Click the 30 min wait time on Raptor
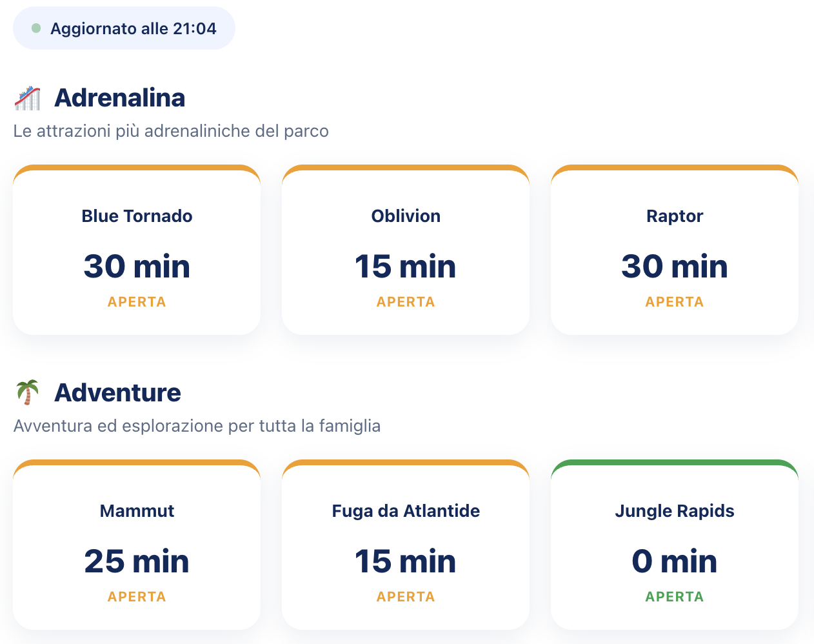This screenshot has width=814, height=644. pos(675,267)
